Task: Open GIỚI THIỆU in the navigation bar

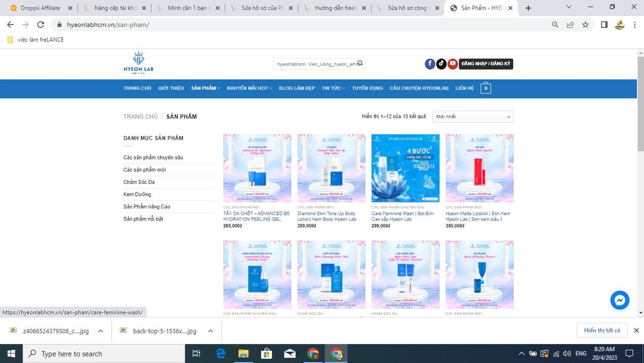Action: (171, 88)
